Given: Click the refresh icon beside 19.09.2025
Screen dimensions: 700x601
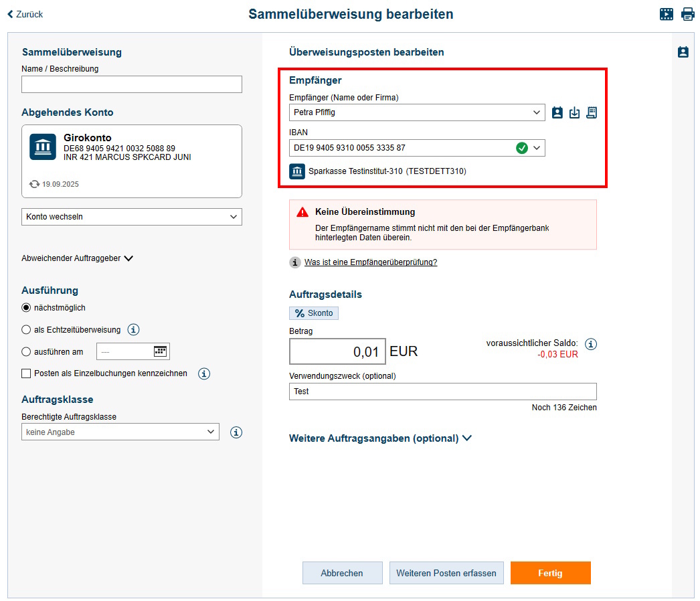Looking at the screenshot, I should [35, 183].
